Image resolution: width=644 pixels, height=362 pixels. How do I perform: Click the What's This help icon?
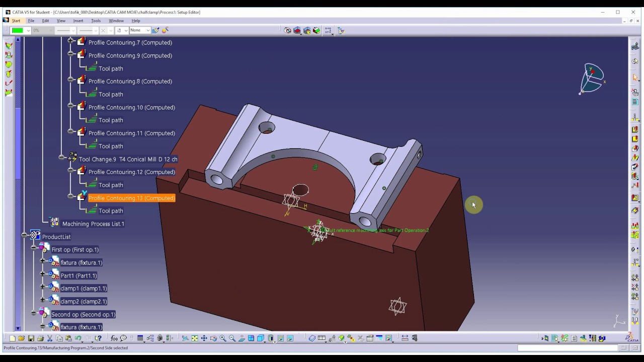(98, 338)
